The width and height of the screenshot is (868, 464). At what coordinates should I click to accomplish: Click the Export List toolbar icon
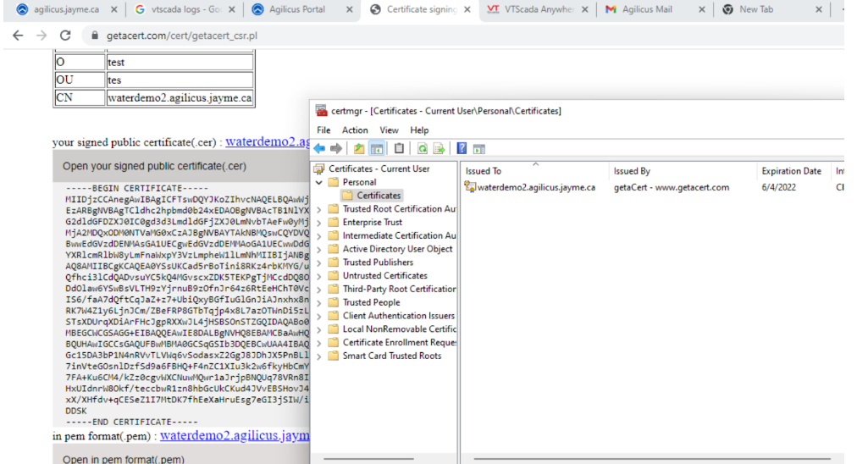tap(439, 149)
